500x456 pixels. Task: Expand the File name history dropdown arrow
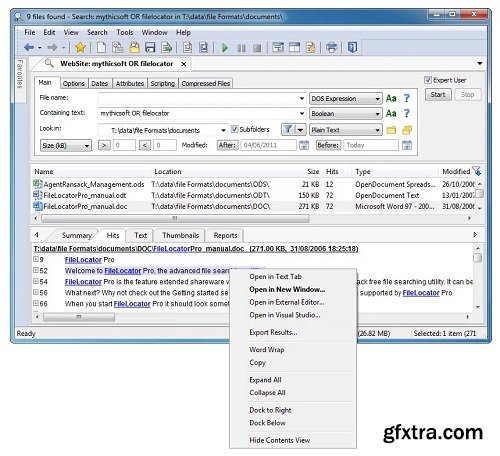(x=301, y=98)
